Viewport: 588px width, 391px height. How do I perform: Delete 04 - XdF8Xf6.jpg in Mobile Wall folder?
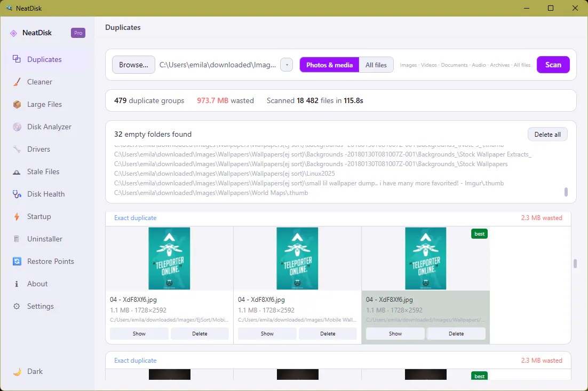coord(328,334)
